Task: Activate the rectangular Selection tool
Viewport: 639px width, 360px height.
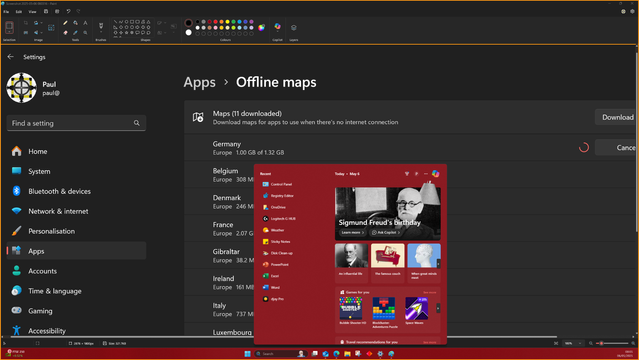Action: tap(9, 27)
